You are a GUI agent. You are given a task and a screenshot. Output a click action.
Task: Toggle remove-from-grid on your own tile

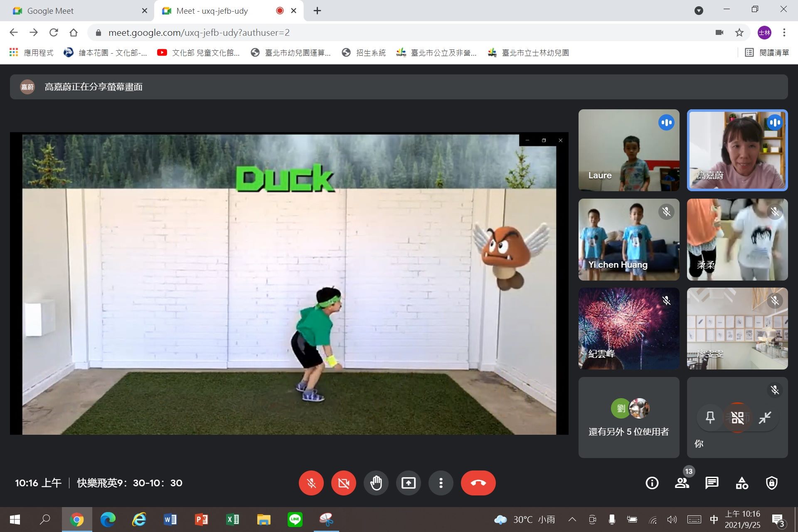[x=738, y=418]
